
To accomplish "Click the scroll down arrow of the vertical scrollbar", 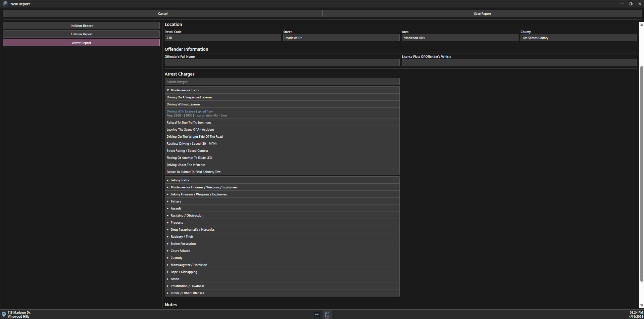I will coord(642,305).
